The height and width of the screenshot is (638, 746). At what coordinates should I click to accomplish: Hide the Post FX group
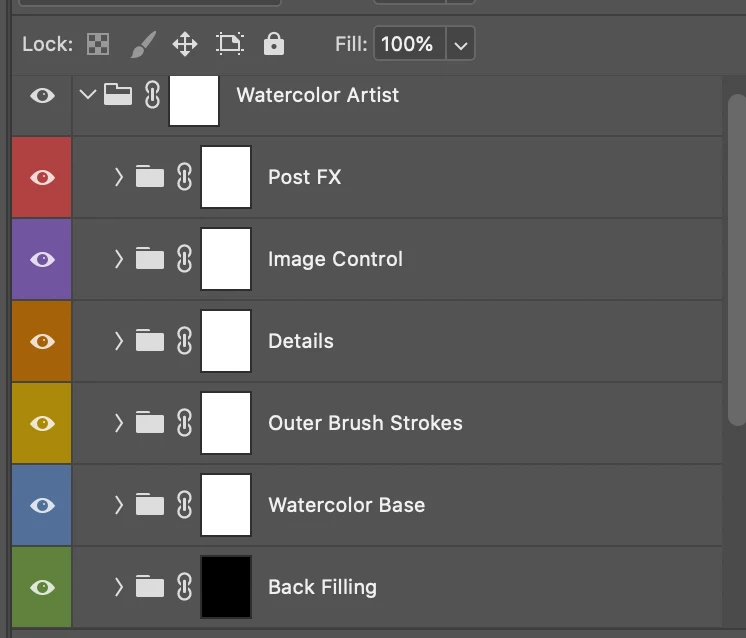42,177
